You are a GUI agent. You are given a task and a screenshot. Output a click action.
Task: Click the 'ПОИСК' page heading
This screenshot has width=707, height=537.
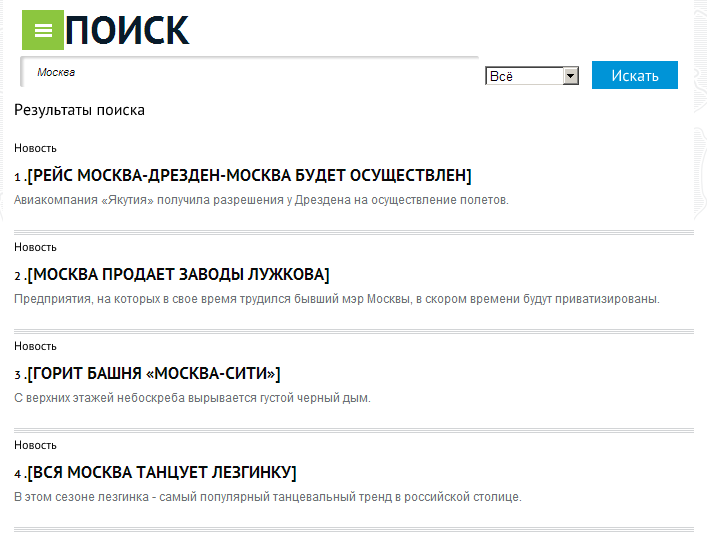click(127, 30)
